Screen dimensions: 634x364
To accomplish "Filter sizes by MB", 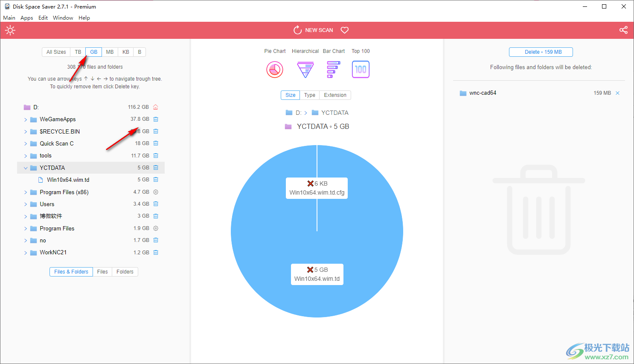I will (x=110, y=52).
